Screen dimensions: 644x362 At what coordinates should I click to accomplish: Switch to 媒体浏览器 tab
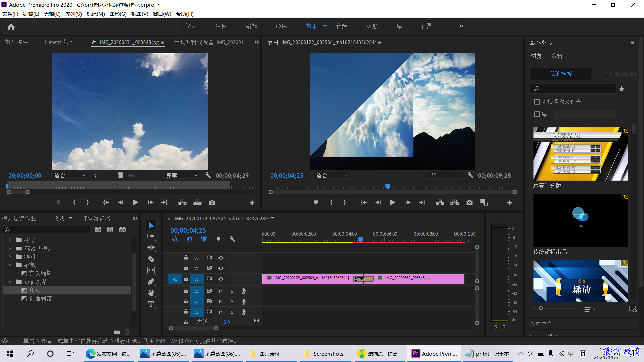click(96, 218)
